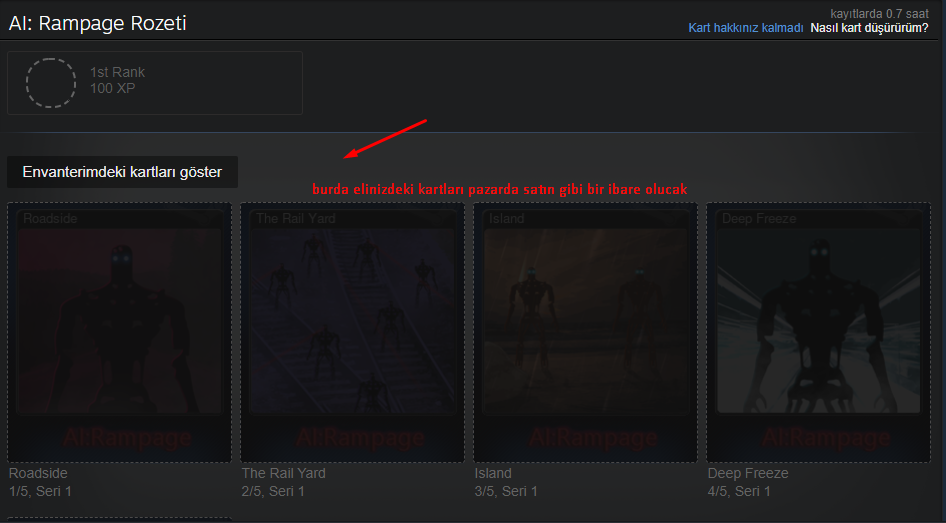Click the '2/5, Seri 1' label

[273, 491]
